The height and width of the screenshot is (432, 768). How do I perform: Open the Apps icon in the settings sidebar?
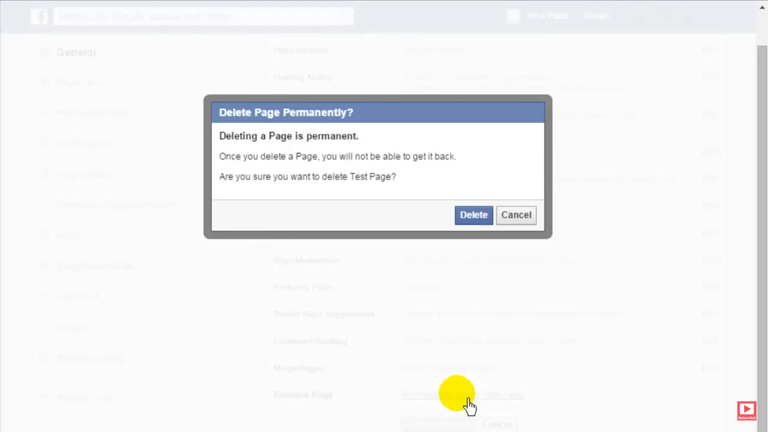tap(45, 236)
